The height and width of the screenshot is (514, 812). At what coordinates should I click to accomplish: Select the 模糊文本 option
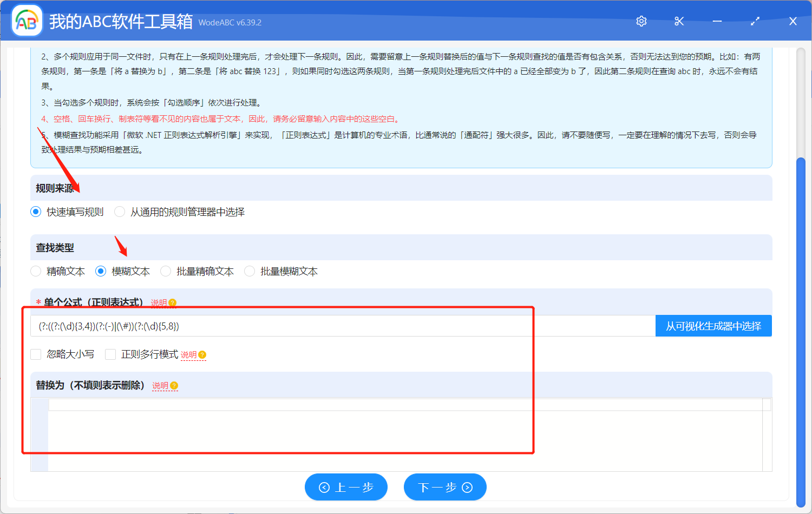(x=101, y=271)
